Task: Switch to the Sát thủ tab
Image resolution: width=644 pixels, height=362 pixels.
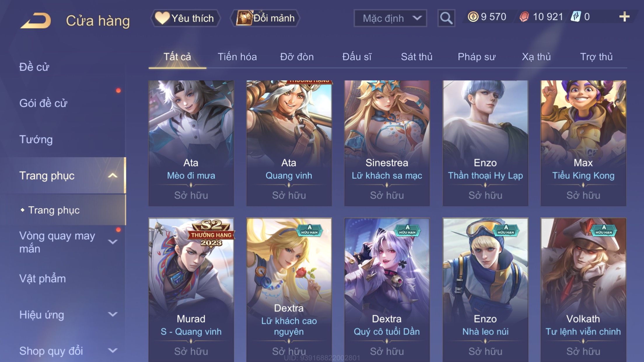Action: 416,57
